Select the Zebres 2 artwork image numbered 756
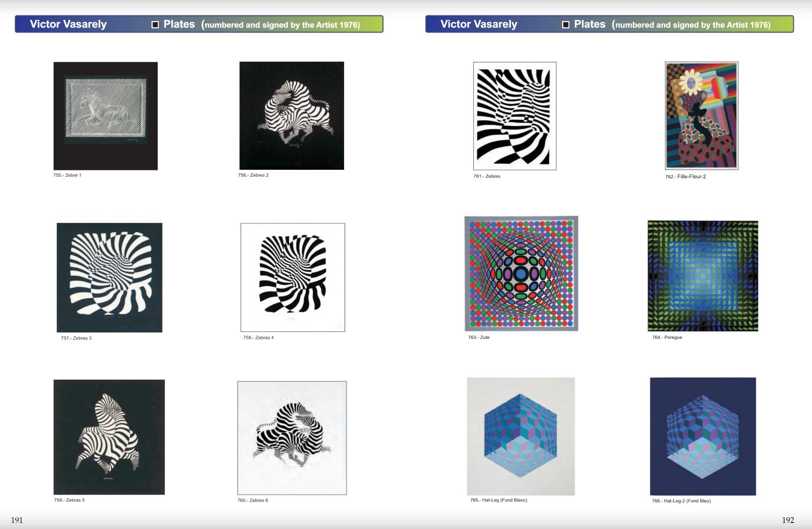Screen dimensions: 812x529 [291, 115]
